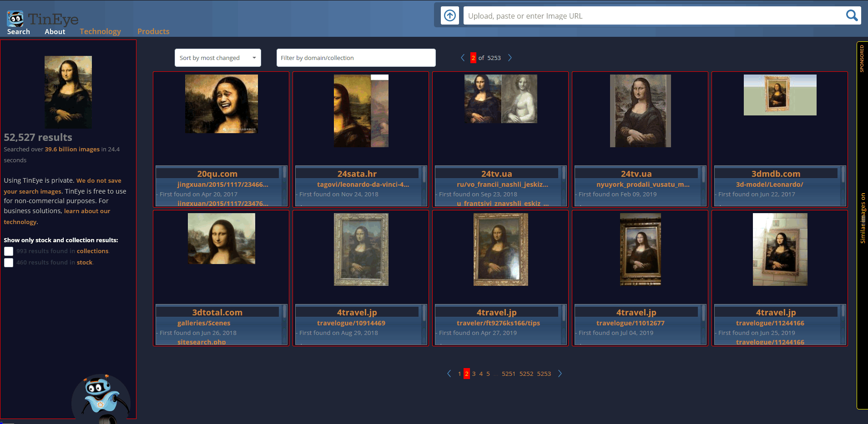Open the tagovi/leonardo-da-vinci link
The image size is (868, 424).
click(363, 185)
